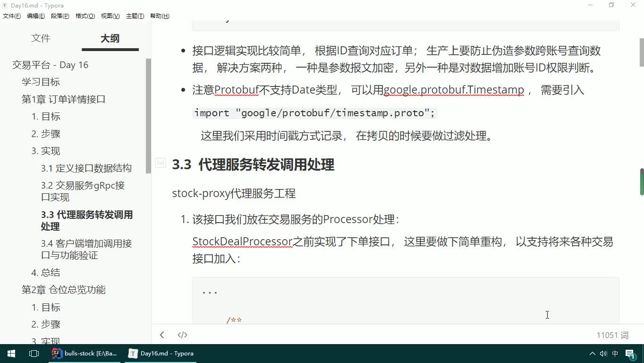Open the notification center icon
644x363 pixels.
pyautogui.click(x=630, y=354)
